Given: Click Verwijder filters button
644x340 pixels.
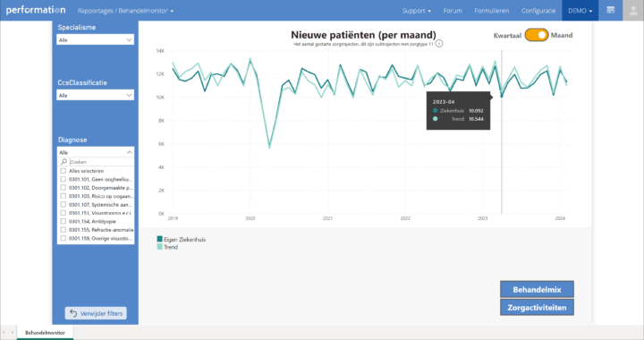Looking at the screenshot, I should tap(96, 313).
